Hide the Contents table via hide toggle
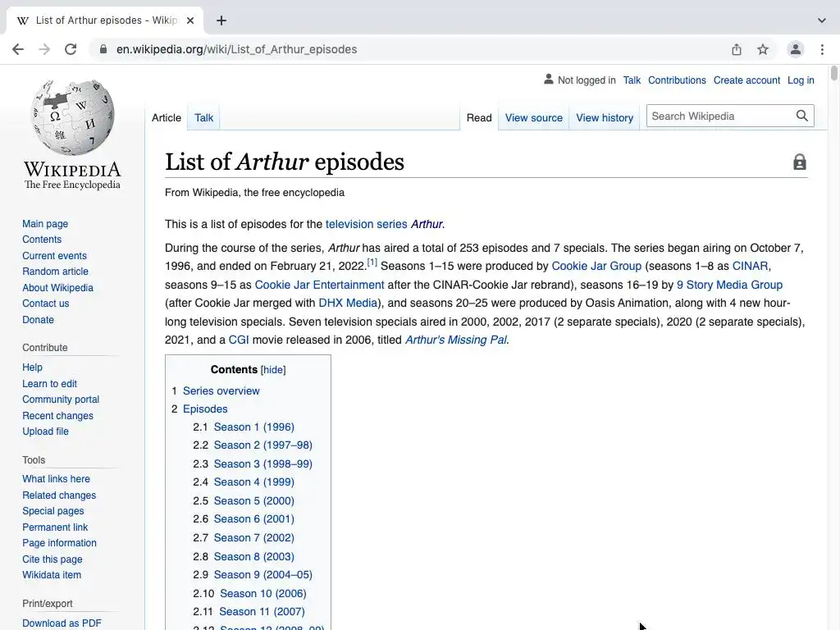The image size is (840, 630). coord(273,370)
